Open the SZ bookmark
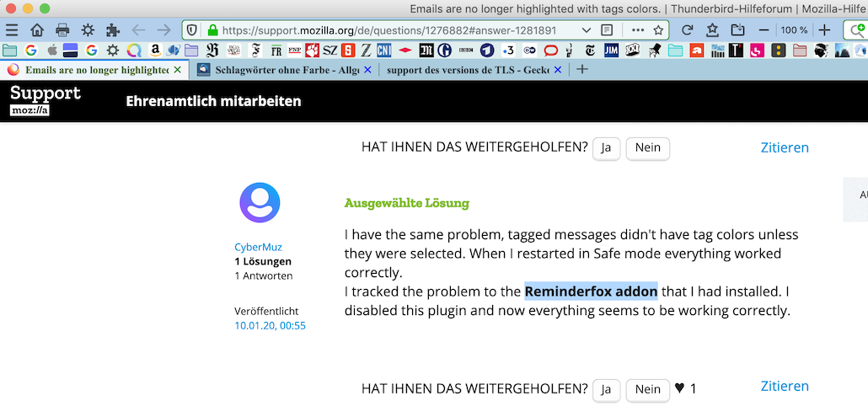 tap(330, 51)
